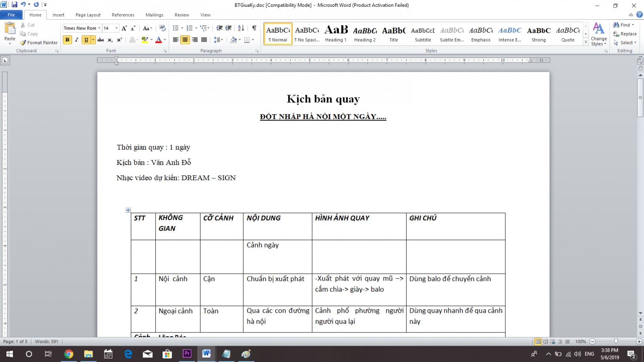Click the table move handle icon
The image size is (644, 362).
[128, 210]
